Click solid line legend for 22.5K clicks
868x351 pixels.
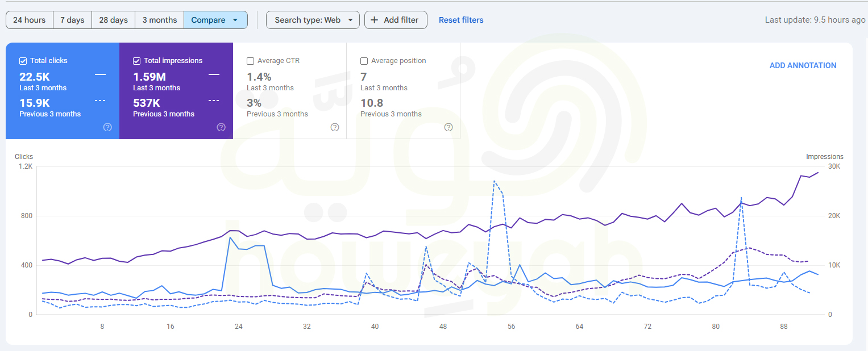coord(100,74)
